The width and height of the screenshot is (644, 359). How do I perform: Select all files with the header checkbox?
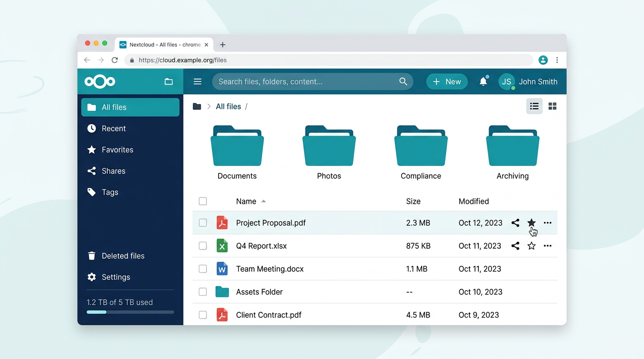203,201
